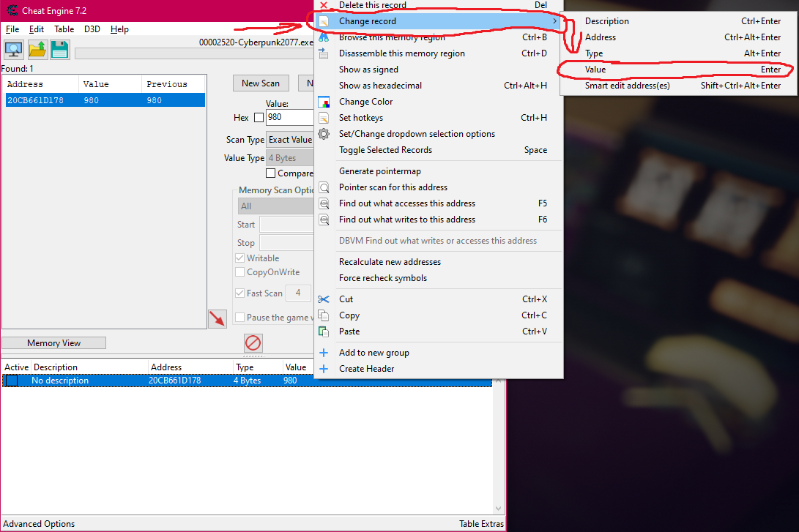Screen dimensions: 799x532
Task: Choose Description from the submenu
Action: click(x=678, y=21)
